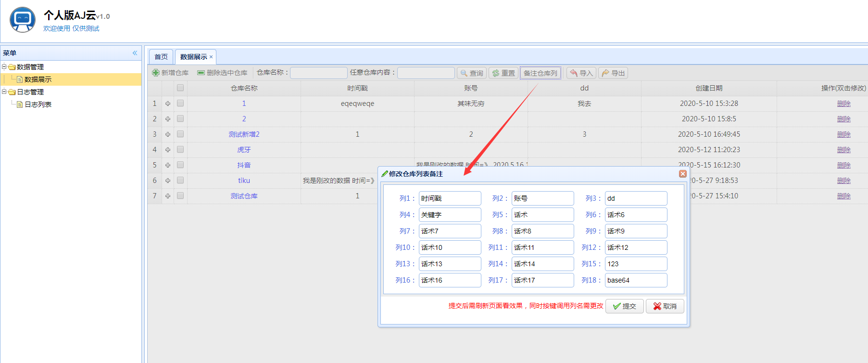Click the AJ cloud robot logo
868x363 pixels.
pyautogui.click(x=23, y=20)
